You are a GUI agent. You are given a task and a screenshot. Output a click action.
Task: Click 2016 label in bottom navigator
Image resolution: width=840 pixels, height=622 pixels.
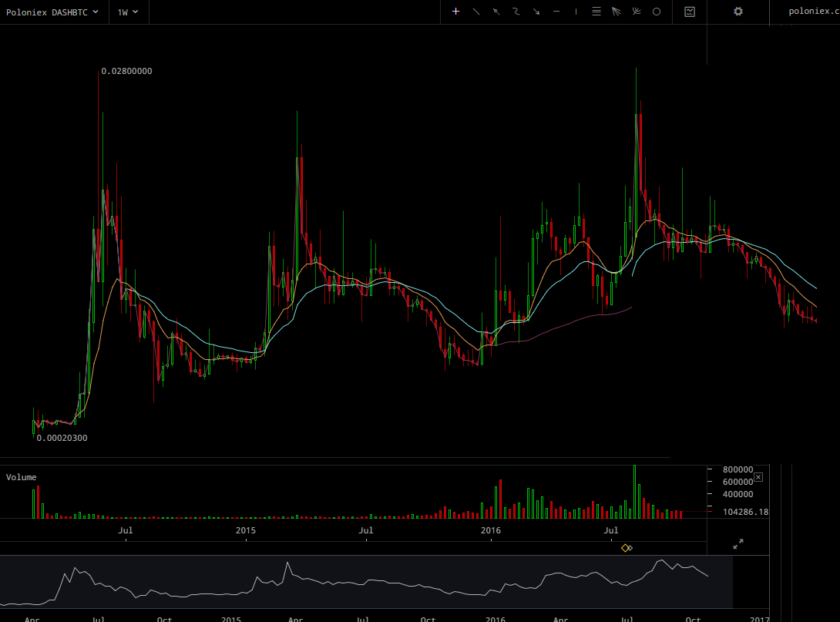[496, 619]
